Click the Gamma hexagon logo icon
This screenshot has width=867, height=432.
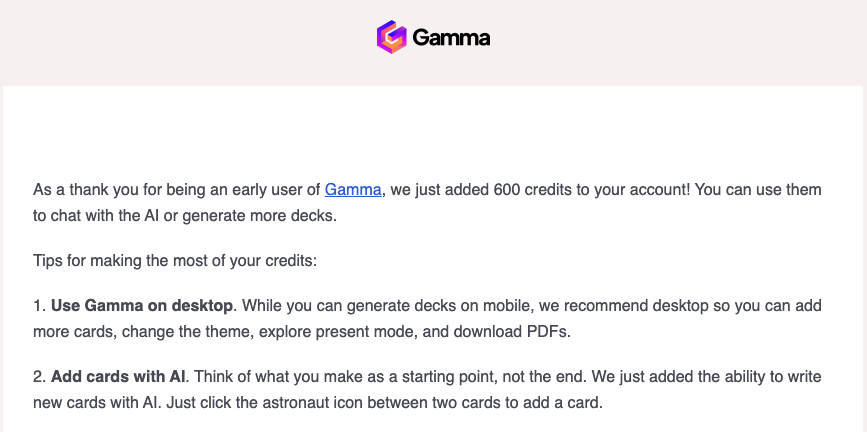(391, 37)
